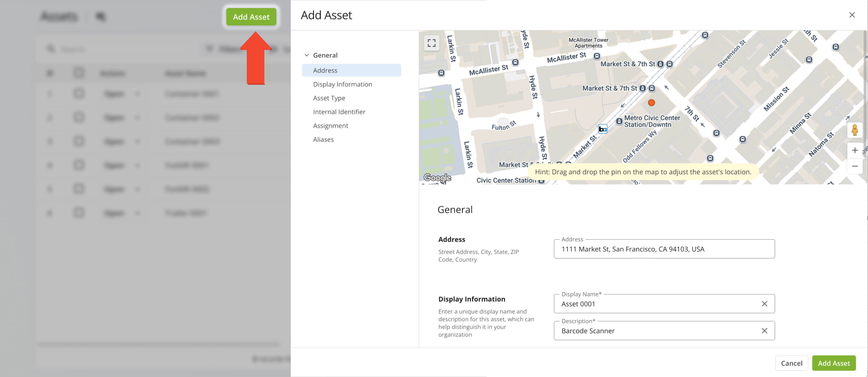The height and width of the screenshot is (377, 868).
Task: Clear the Description field text
Action: point(764,331)
